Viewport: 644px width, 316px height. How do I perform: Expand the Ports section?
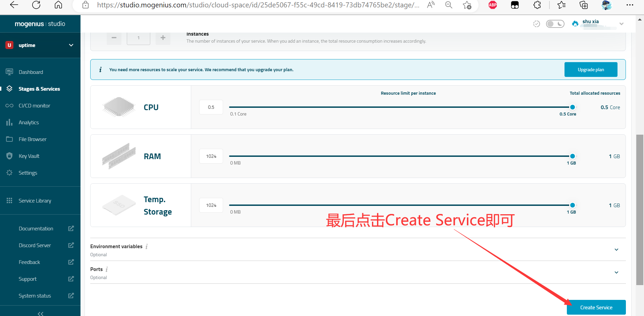(616, 272)
